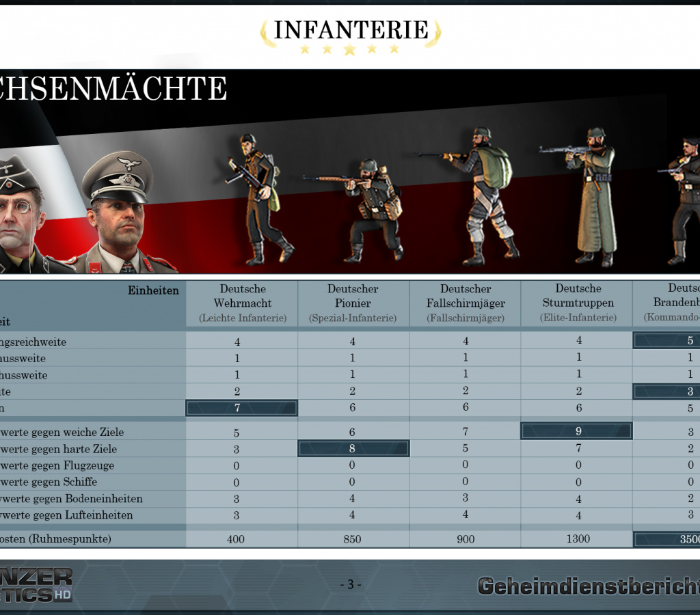The height and width of the screenshot is (615, 700).
Task: Click Pionier's Bodeneinheiten value 4
Action: 352,498
